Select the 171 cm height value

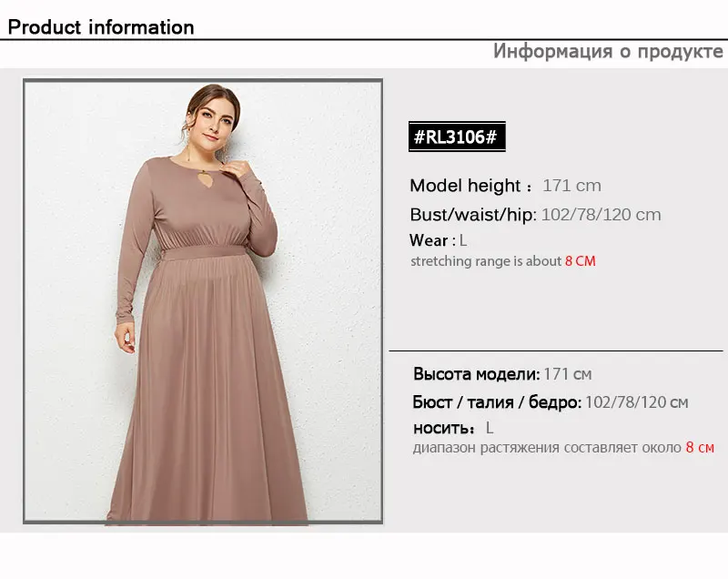pyautogui.click(x=571, y=186)
